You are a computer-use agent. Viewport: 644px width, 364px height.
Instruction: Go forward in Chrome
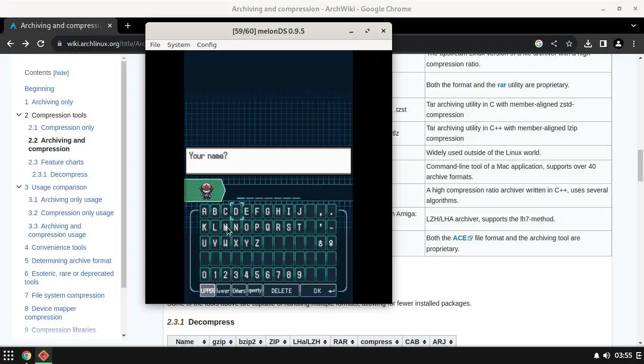pos(26,44)
